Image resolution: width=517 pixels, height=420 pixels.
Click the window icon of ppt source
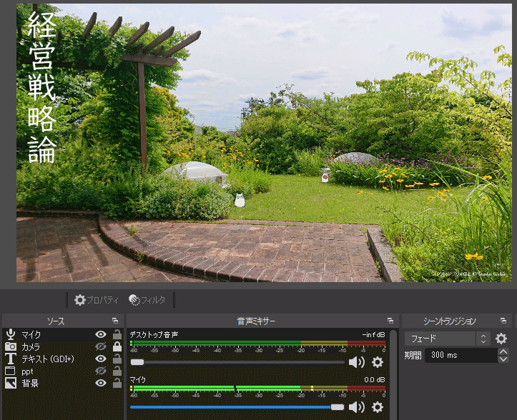[x=10, y=371]
